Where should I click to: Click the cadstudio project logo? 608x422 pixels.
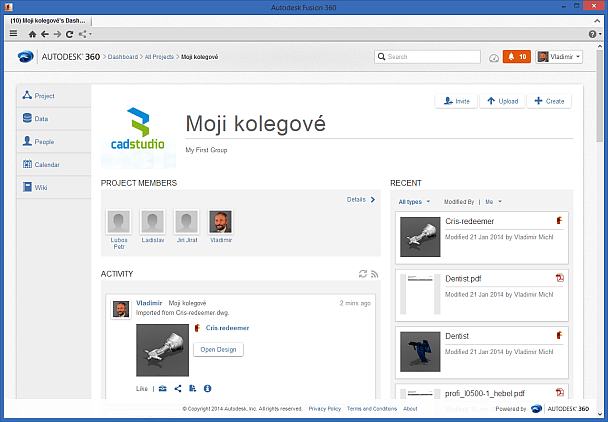138,130
